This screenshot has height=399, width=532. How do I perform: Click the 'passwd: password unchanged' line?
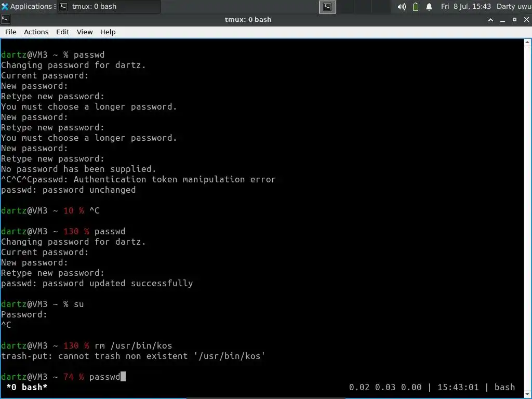(68, 190)
